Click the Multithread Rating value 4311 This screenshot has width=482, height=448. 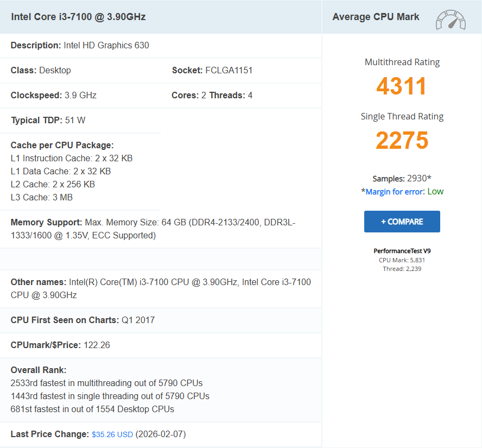coord(402,86)
